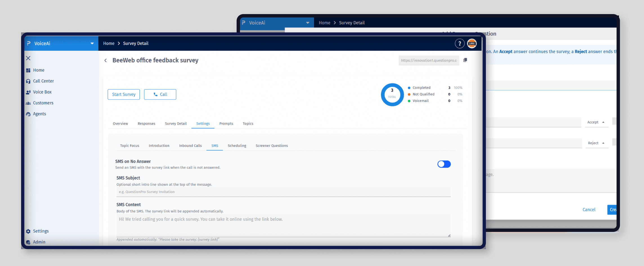Image resolution: width=644 pixels, height=266 pixels.
Task: Select the Screener Questions sub-tab
Action: (x=271, y=146)
